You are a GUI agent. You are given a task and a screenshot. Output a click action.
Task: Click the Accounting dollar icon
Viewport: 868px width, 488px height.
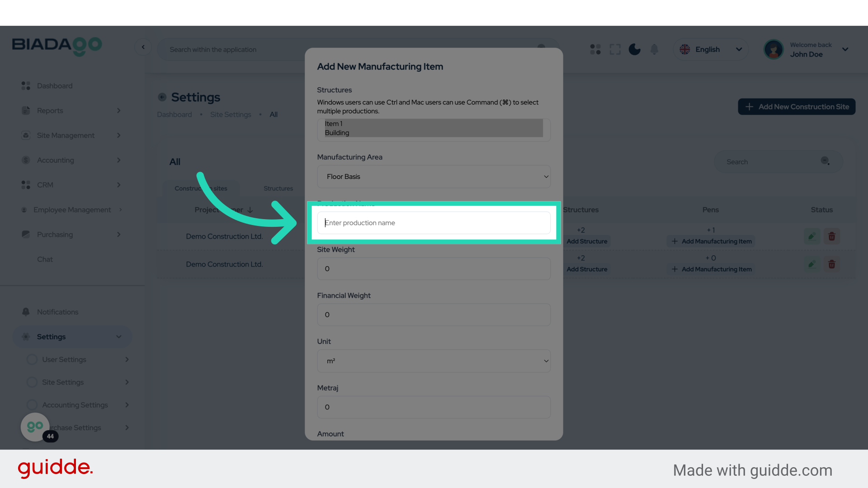pos(25,160)
